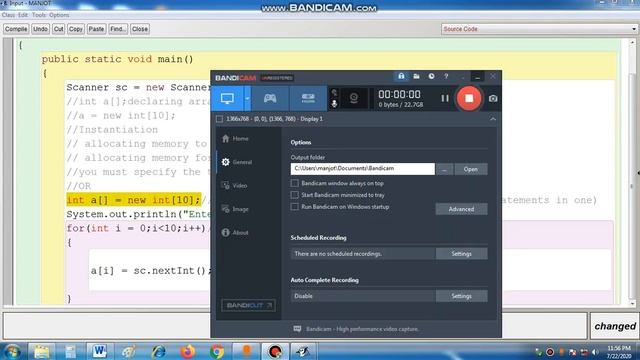Click the Bandicam lock icon

click(401, 76)
